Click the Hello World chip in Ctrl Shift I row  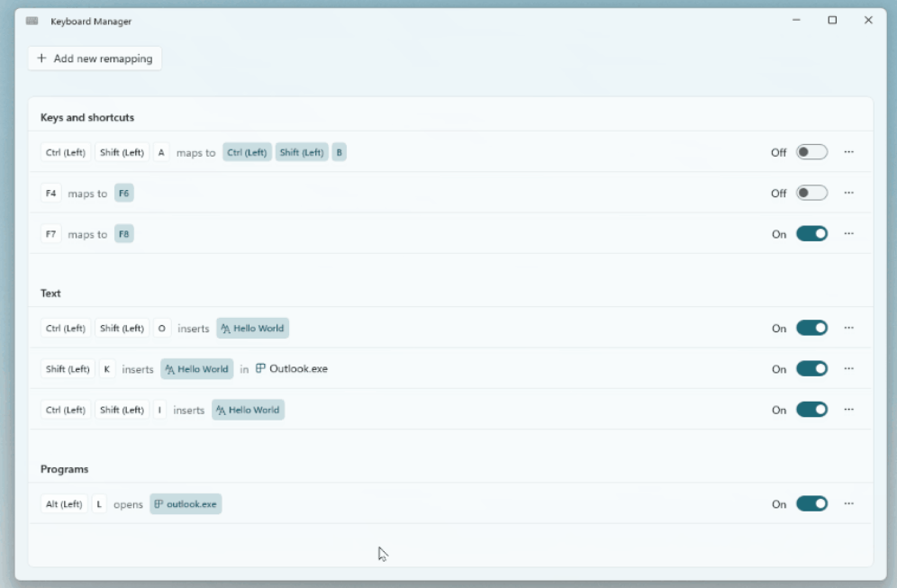click(248, 410)
